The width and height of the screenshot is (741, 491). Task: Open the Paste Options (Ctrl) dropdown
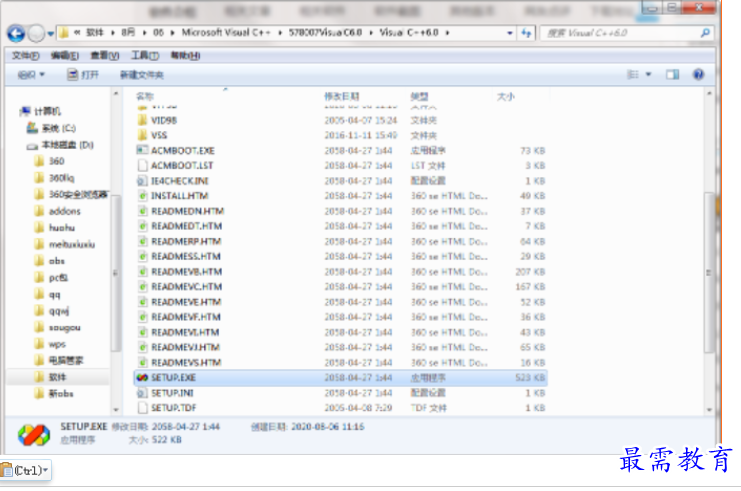point(26,470)
